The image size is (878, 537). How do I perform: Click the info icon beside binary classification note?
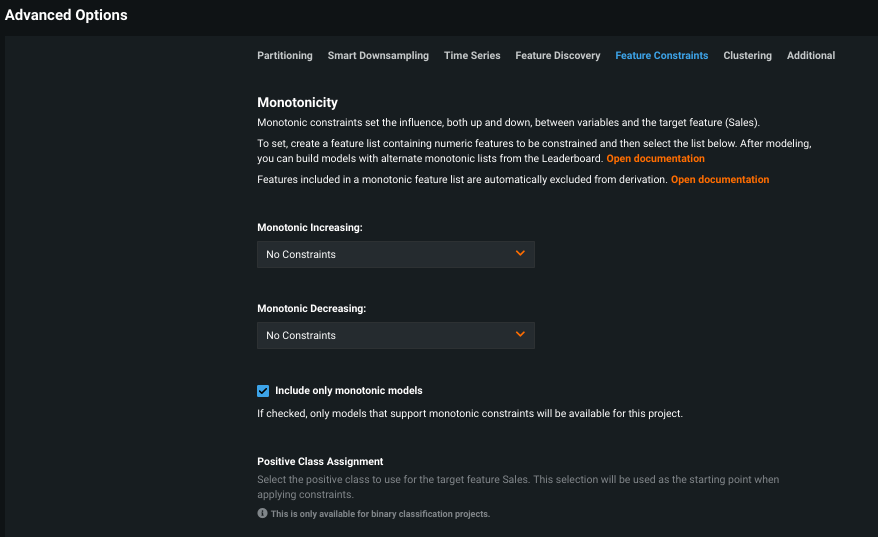(x=262, y=514)
